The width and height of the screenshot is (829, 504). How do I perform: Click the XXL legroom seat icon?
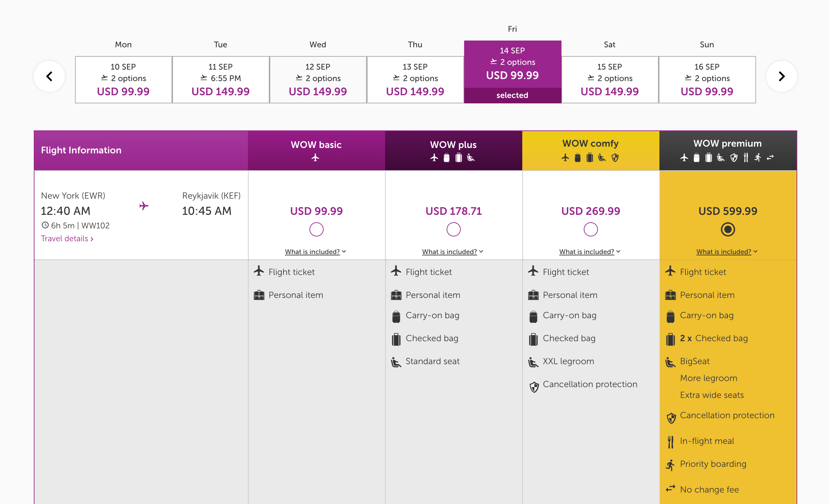click(533, 362)
